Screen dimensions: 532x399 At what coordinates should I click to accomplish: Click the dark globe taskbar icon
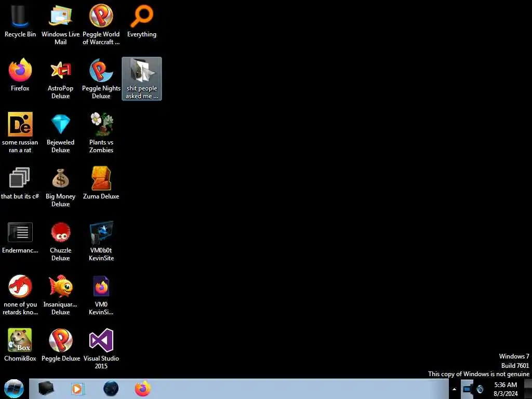click(x=111, y=389)
